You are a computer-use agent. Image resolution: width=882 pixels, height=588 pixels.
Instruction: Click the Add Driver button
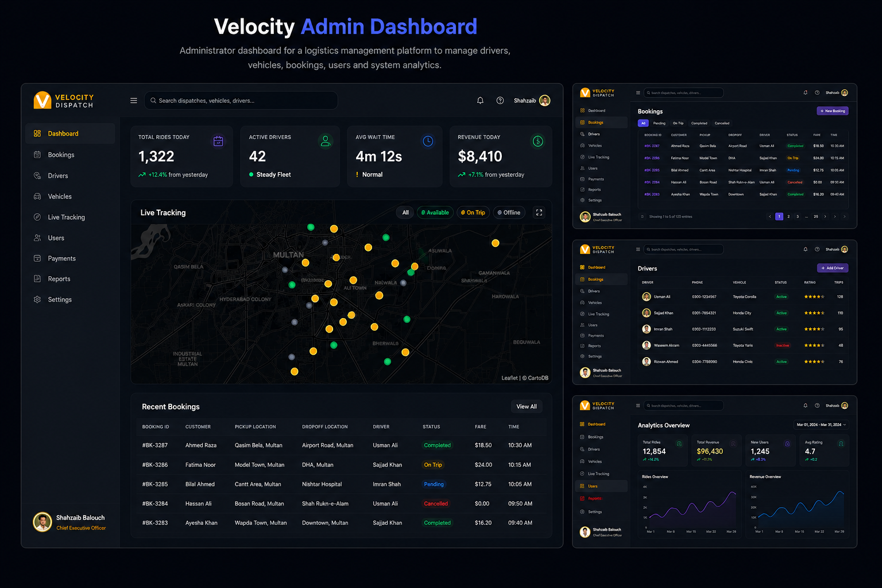[833, 268]
